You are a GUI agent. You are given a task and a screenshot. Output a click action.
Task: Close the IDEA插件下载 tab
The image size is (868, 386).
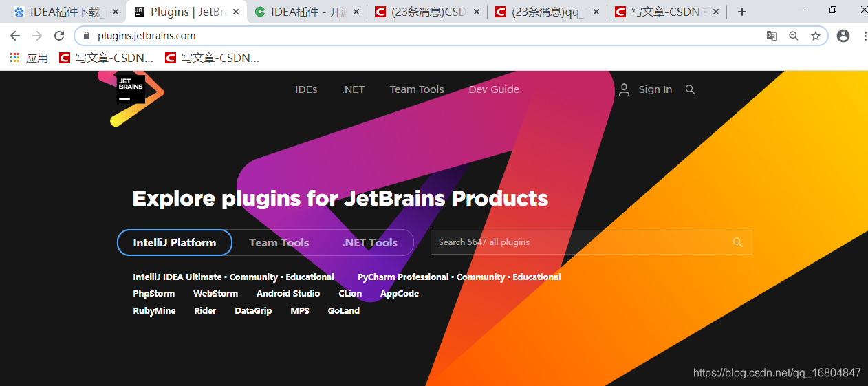[x=114, y=12]
